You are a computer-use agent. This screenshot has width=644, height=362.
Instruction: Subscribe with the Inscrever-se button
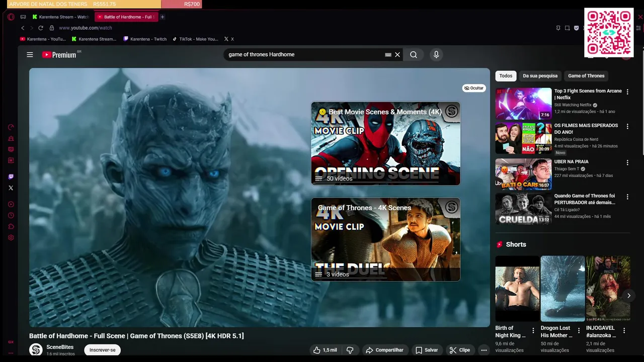point(102,350)
